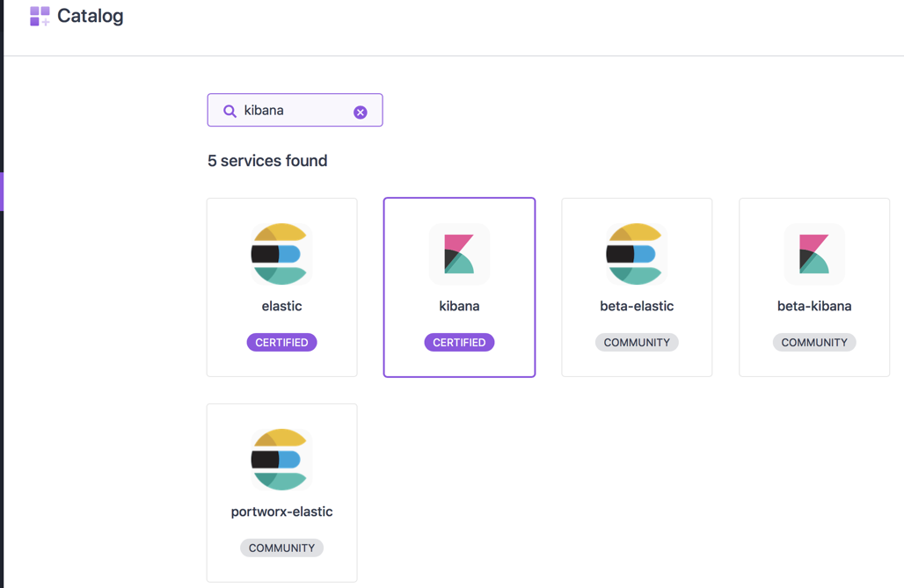The width and height of the screenshot is (904, 588).
Task: Select the beta-elastic logo icon
Action: [x=637, y=254]
